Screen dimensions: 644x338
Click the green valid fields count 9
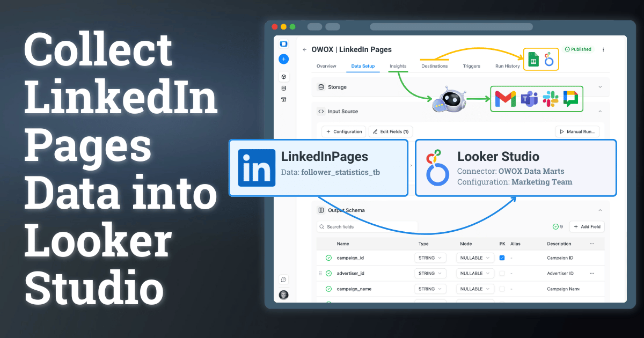[557, 227]
